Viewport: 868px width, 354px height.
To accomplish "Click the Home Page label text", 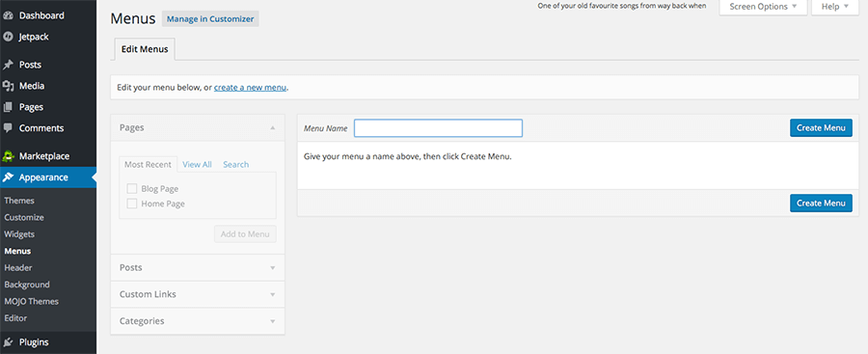I will [x=163, y=204].
